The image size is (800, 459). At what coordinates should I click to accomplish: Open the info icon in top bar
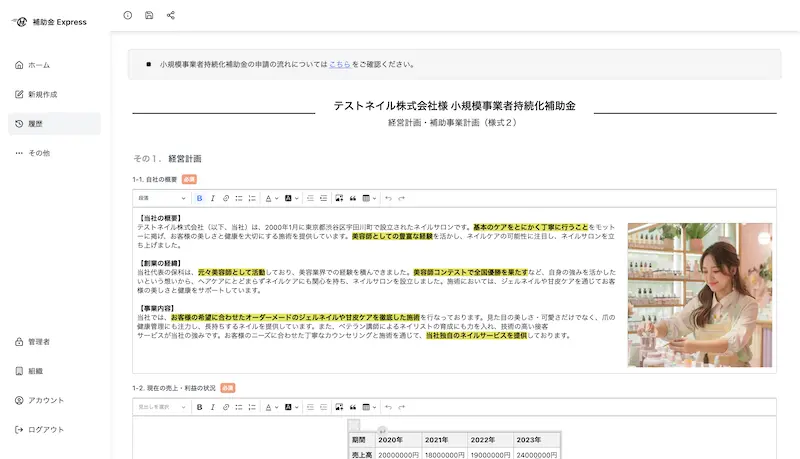(127, 15)
